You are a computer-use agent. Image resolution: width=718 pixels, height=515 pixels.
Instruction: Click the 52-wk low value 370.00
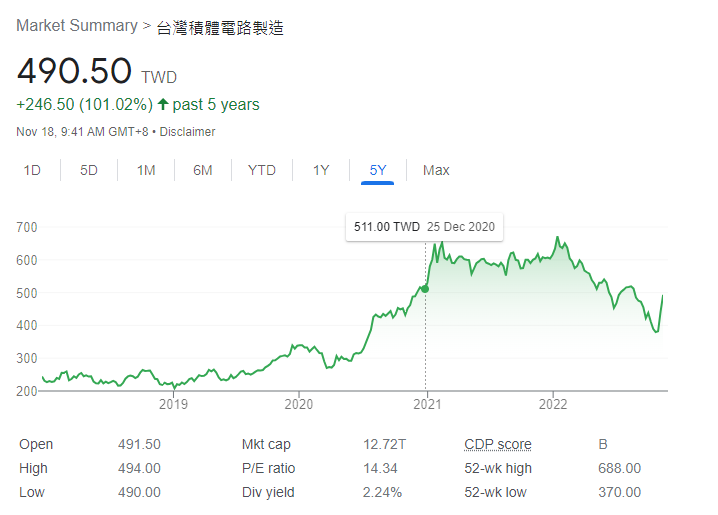coord(620,492)
